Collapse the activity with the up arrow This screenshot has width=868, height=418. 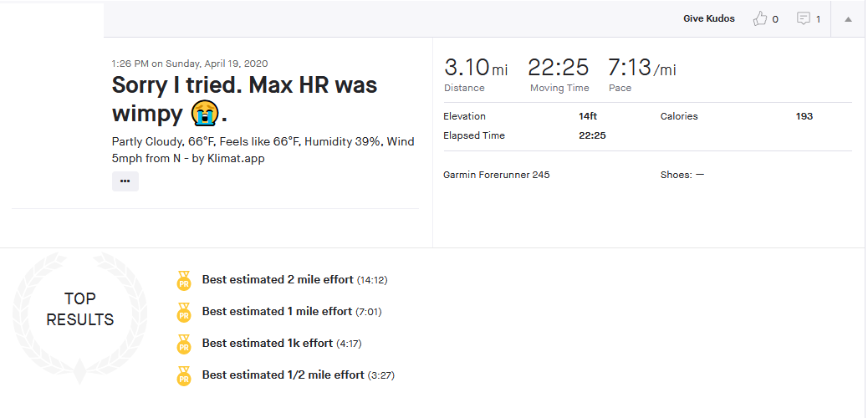[848, 19]
